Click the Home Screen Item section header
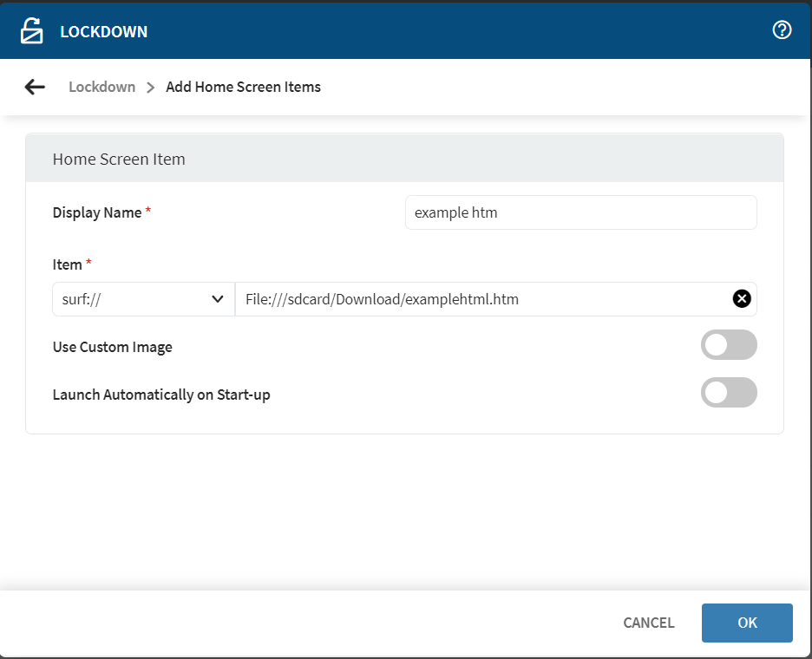The width and height of the screenshot is (812, 659). (x=119, y=159)
